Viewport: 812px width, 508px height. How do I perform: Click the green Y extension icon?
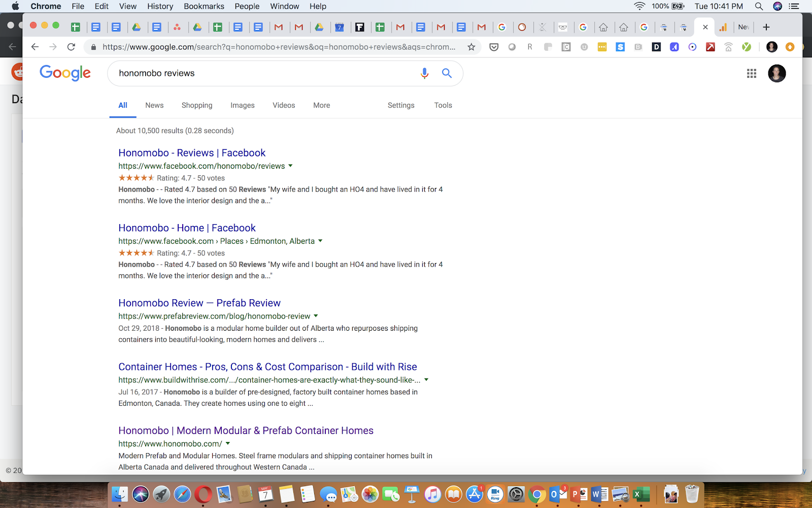pos(747,47)
